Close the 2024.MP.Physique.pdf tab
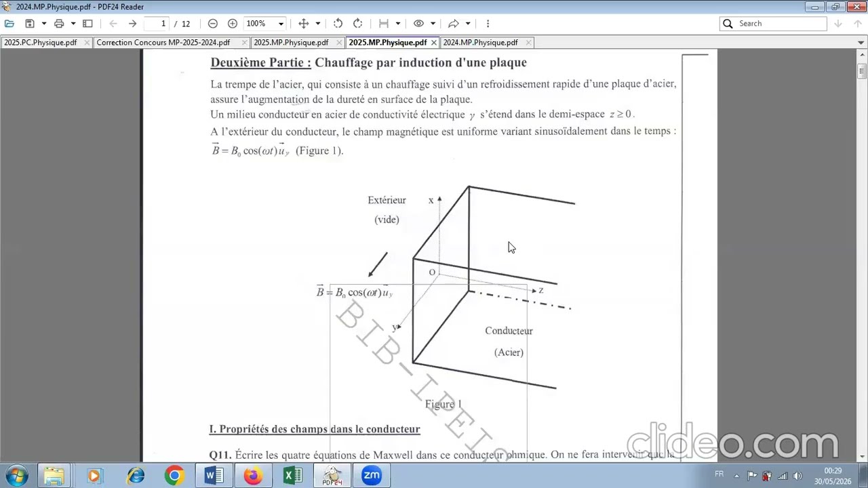 tap(528, 43)
